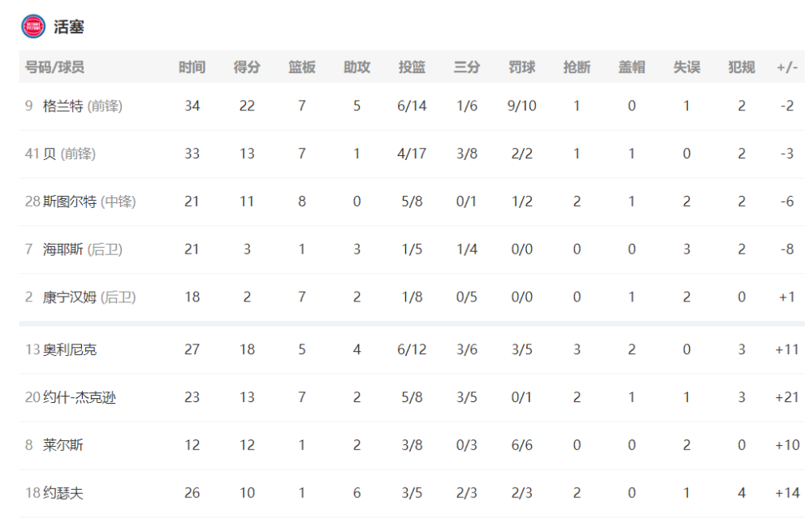Open player 格兰特 profile link
The width and height of the screenshot is (812, 520).
point(63,106)
